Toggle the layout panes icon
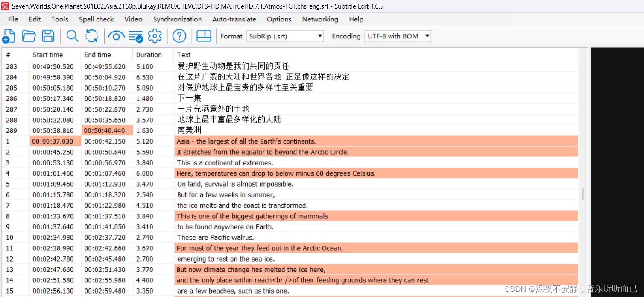Screen dimensions: 644x297 (204, 36)
